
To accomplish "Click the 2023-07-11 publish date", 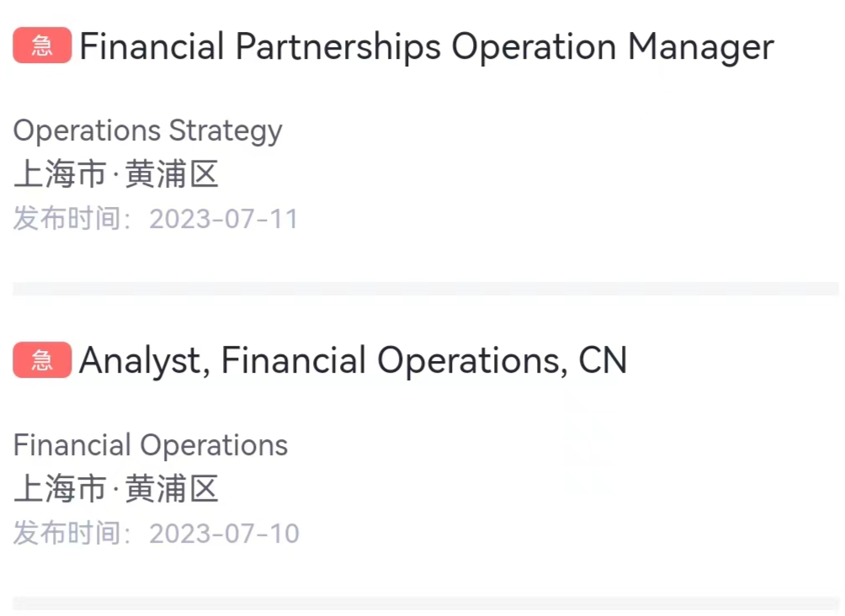I will 224,220.
